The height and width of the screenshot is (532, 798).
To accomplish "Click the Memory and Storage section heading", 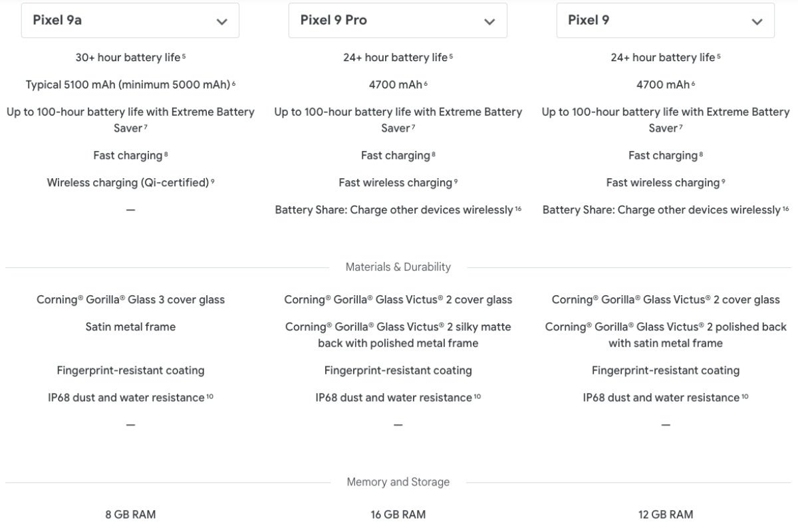I will [x=398, y=482].
